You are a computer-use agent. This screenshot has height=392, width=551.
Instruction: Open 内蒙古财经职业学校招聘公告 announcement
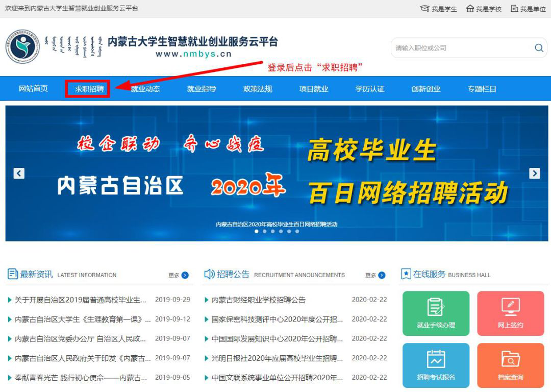[x=258, y=300]
